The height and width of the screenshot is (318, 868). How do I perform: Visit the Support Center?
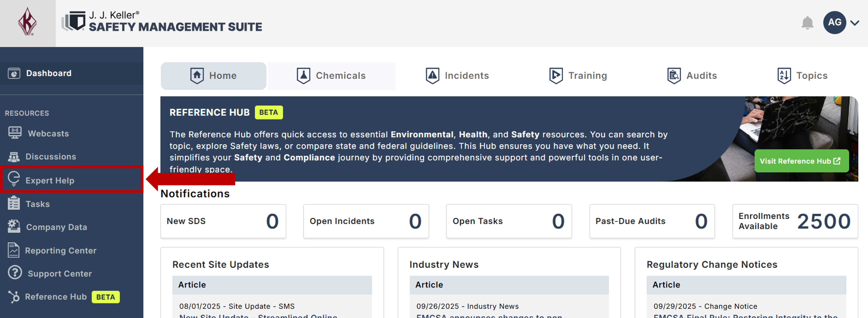pos(59,273)
